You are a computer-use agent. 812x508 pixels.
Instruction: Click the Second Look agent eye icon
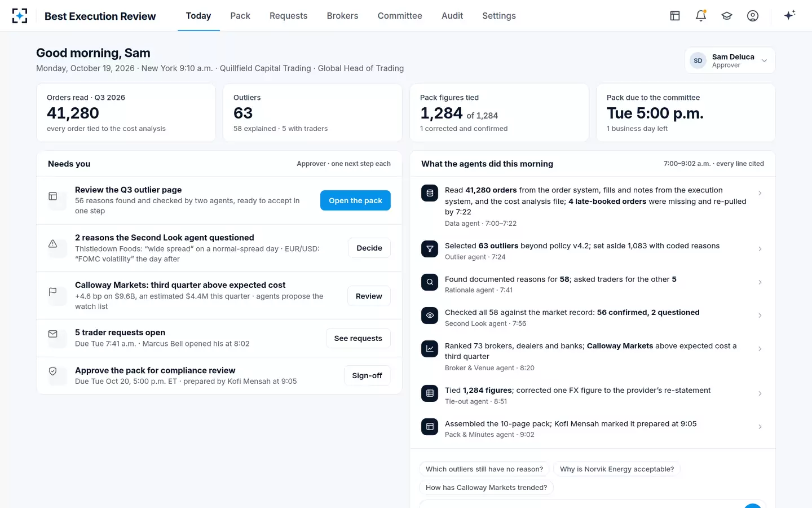pos(430,316)
